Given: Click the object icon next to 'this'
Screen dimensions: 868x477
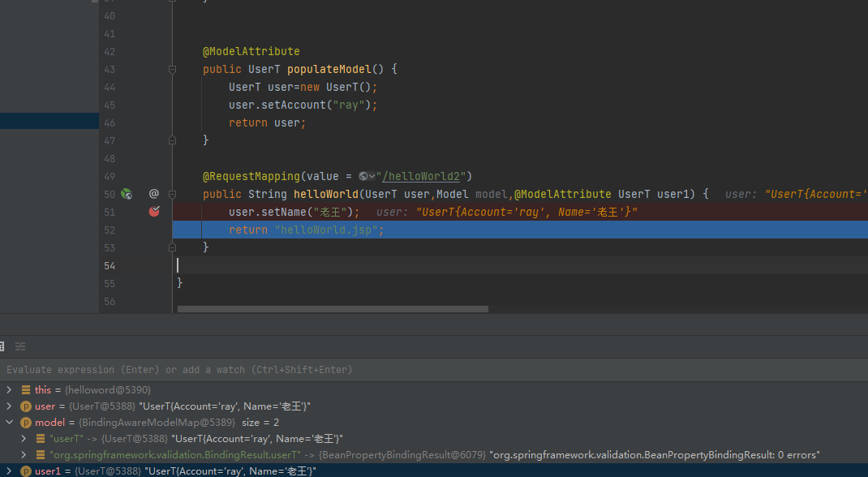Looking at the screenshot, I should [x=25, y=390].
